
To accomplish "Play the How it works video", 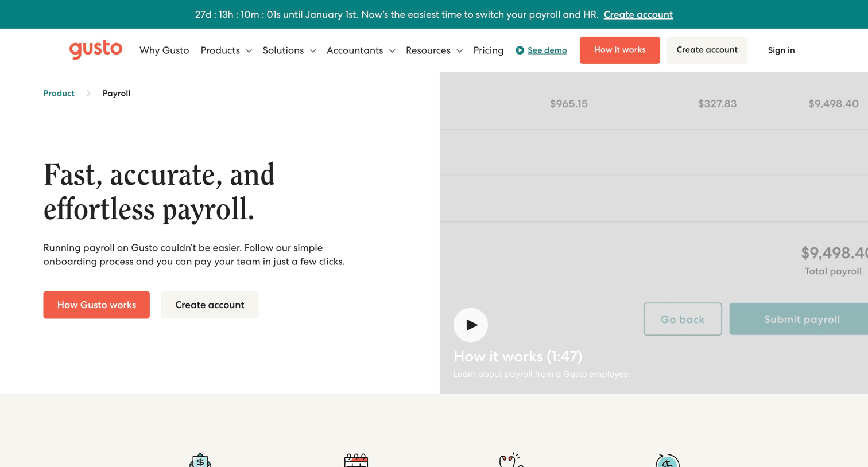I will (471, 325).
